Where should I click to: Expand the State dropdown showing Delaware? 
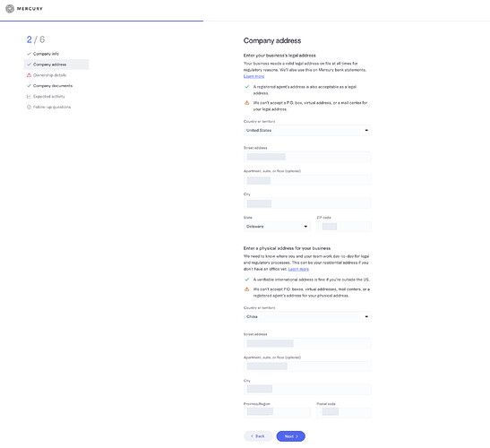pos(277,227)
